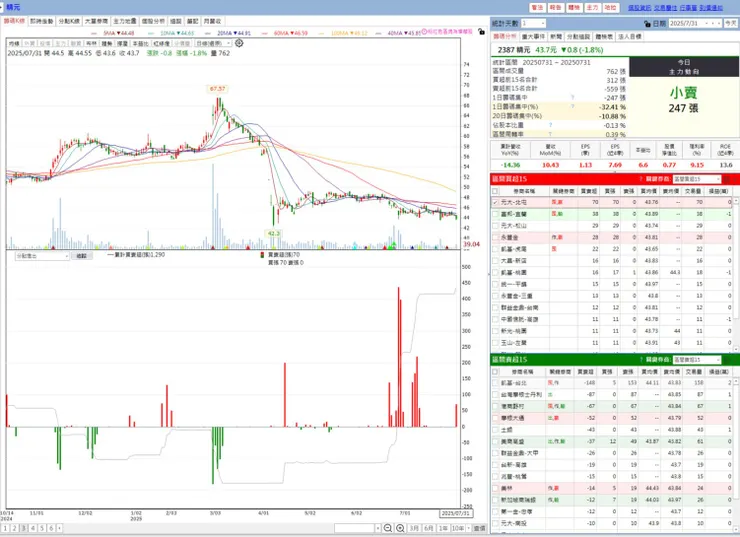Open the 新聞 tab in right panel
The height and width of the screenshot is (537, 740).
(x=556, y=36)
